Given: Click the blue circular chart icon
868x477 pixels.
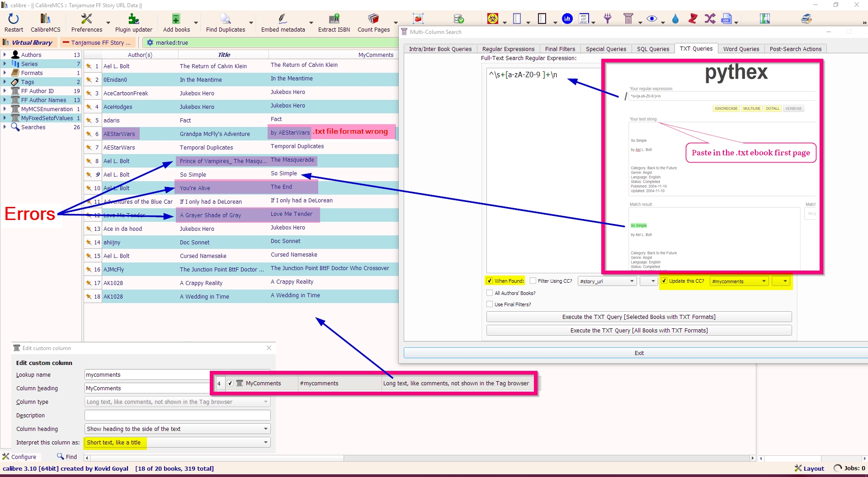Looking at the screenshot, I should click(x=567, y=19).
